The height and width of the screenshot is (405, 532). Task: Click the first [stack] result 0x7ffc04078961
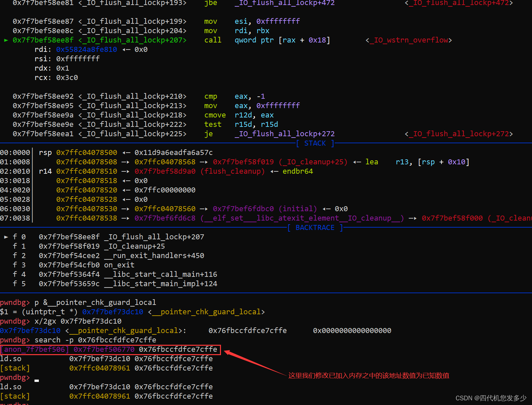pyautogui.click(x=100, y=368)
